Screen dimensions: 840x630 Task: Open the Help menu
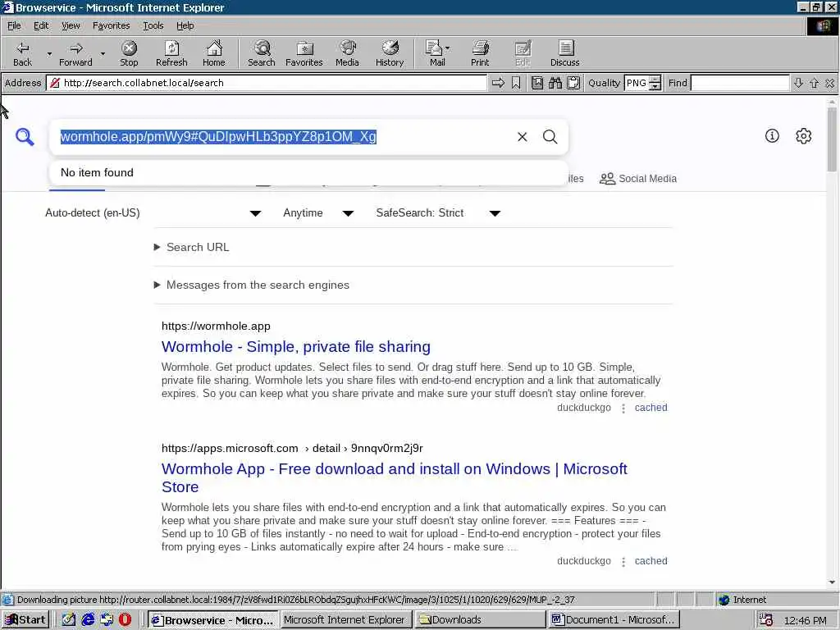[185, 25]
